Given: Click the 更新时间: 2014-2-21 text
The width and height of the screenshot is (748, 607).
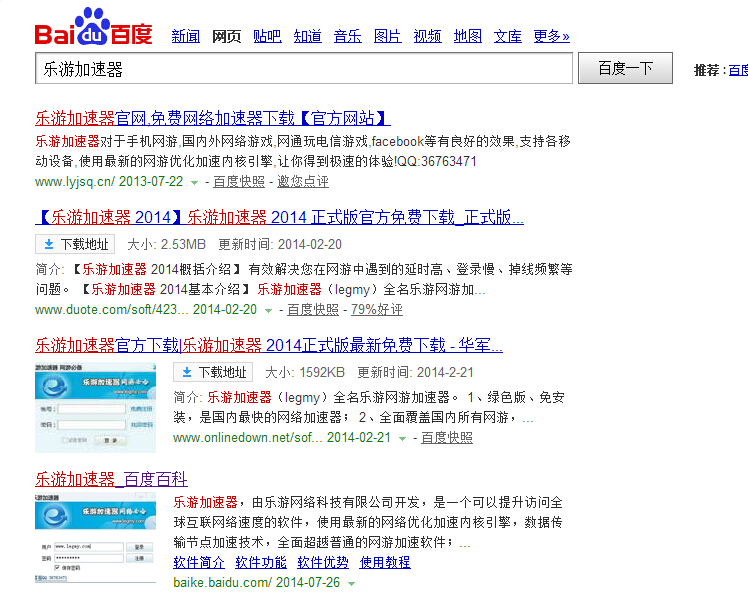Looking at the screenshot, I should click(x=416, y=372).
